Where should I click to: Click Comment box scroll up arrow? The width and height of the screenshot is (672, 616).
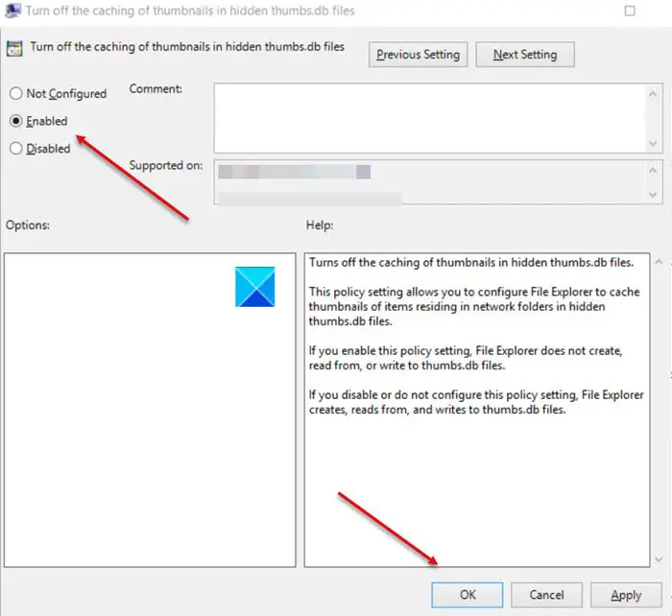[653, 94]
